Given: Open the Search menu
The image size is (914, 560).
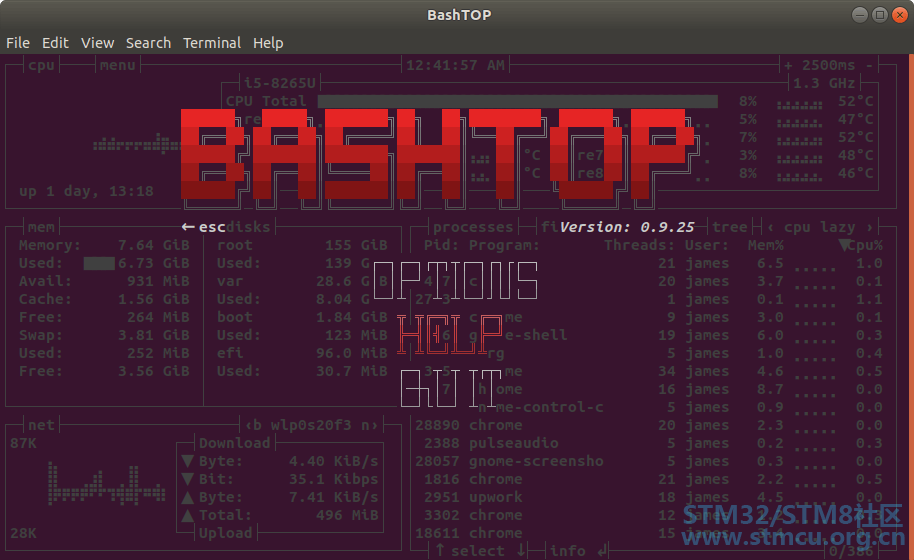Looking at the screenshot, I should [x=149, y=43].
